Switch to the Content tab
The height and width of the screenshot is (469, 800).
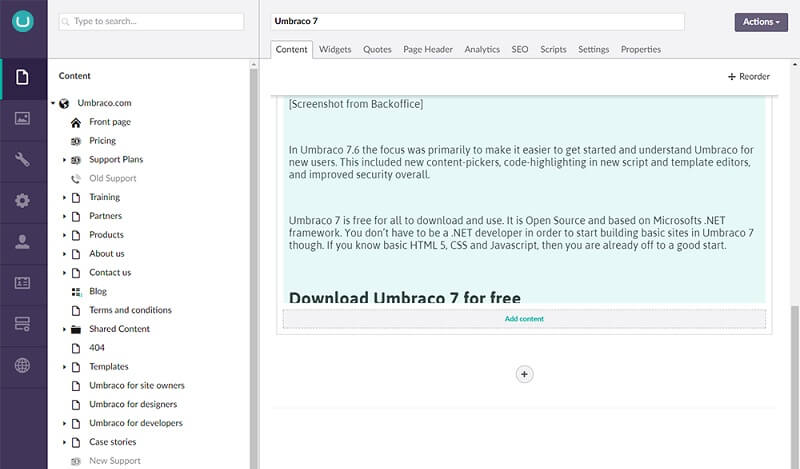coord(291,50)
